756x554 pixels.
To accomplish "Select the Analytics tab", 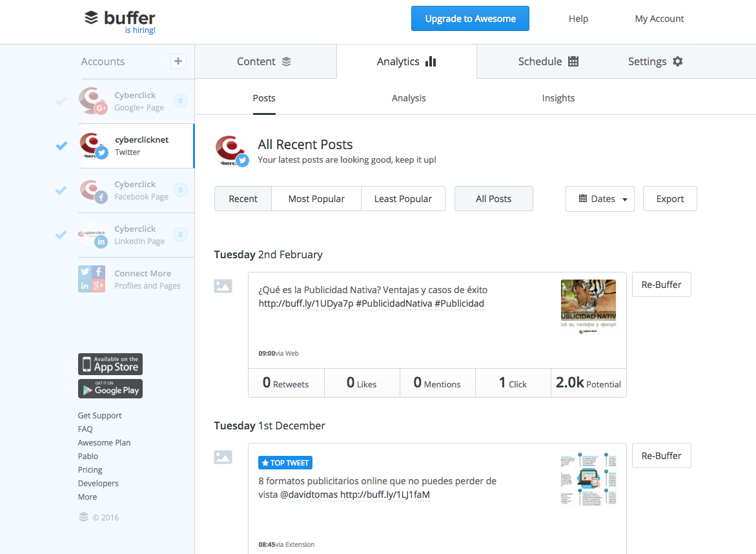I will coord(407,62).
